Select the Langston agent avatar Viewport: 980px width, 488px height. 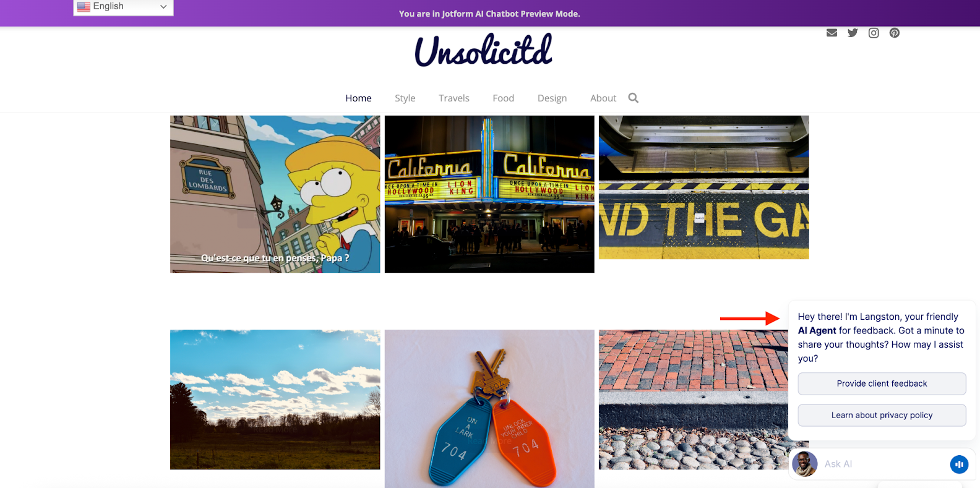804,464
